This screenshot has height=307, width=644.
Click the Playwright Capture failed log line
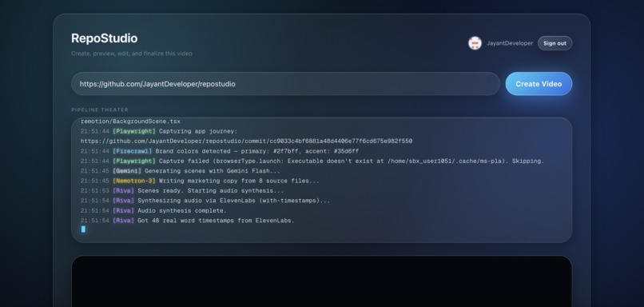pyautogui.click(x=312, y=161)
